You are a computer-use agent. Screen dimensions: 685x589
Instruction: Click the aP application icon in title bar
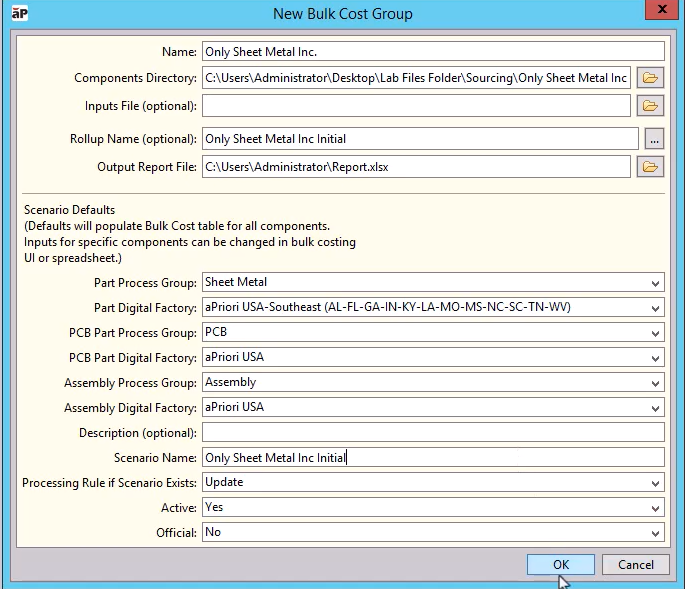(x=18, y=13)
